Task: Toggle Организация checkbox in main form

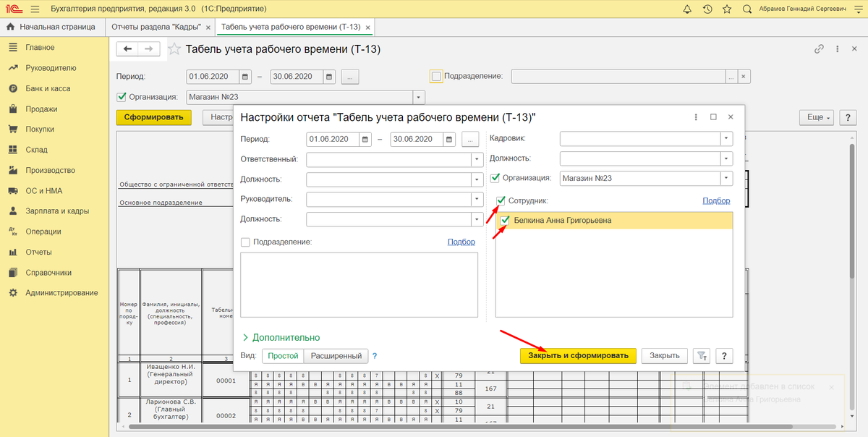Action: (x=122, y=96)
